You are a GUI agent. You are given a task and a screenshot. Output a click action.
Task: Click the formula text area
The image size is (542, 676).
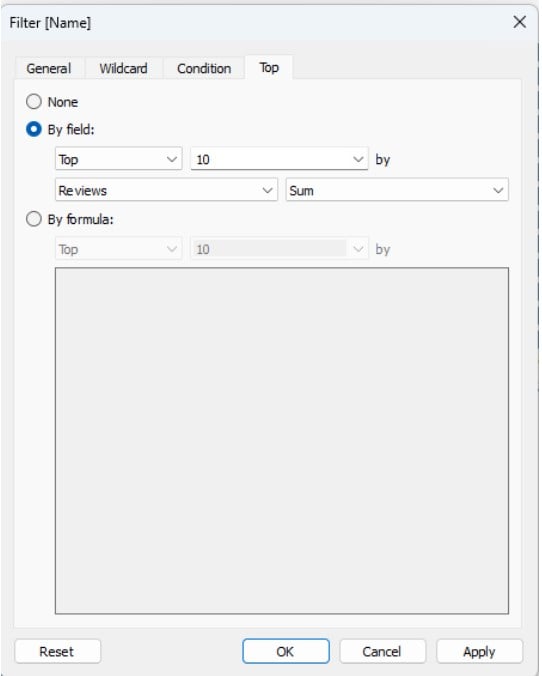coord(282,440)
